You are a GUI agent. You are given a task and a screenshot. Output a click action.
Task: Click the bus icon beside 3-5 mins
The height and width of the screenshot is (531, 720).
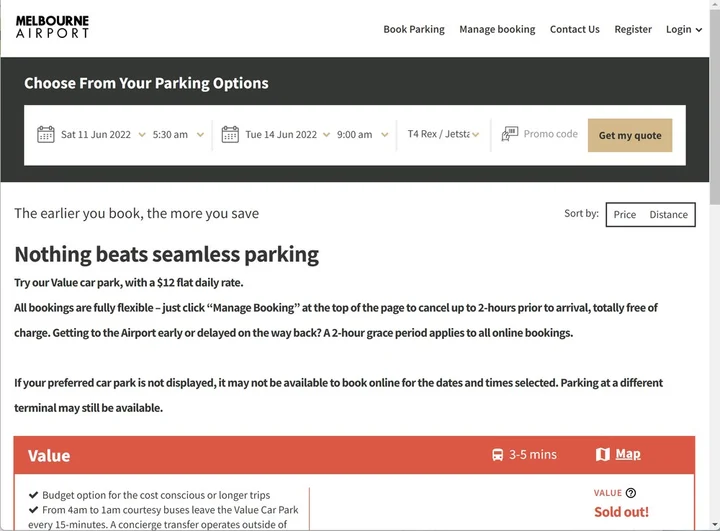tap(497, 455)
